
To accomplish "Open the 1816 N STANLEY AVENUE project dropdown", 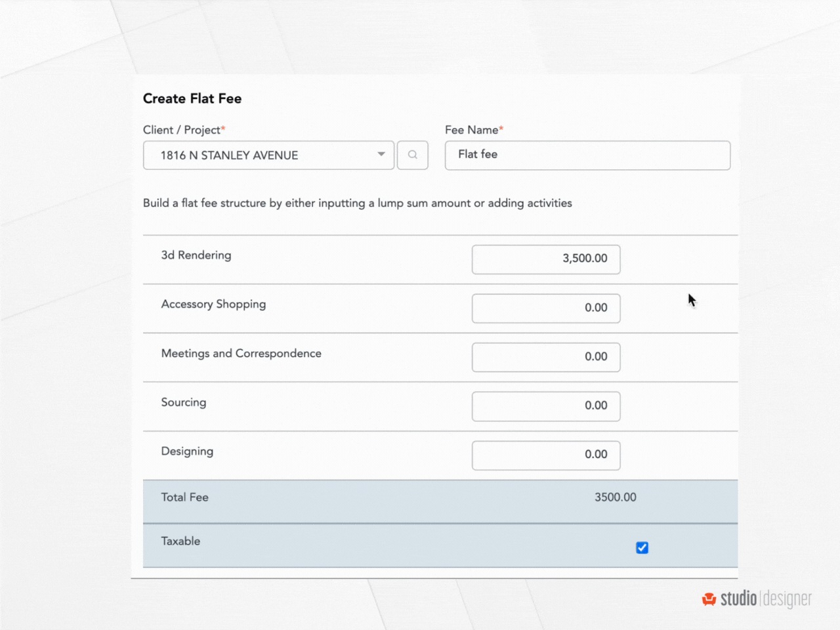I will pos(268,155).
